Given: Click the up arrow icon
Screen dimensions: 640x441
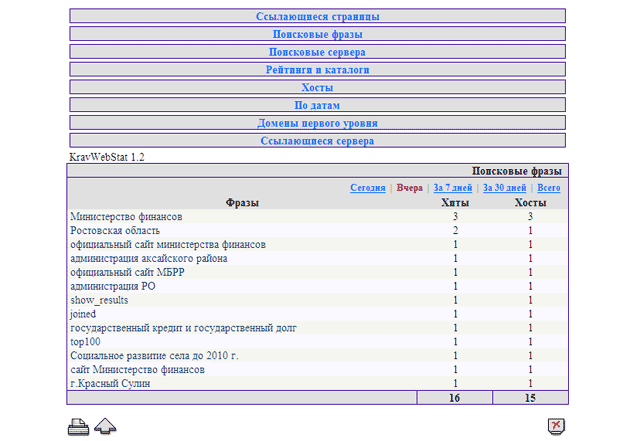Looking at the screenshot, I should (x=105, y=426).
